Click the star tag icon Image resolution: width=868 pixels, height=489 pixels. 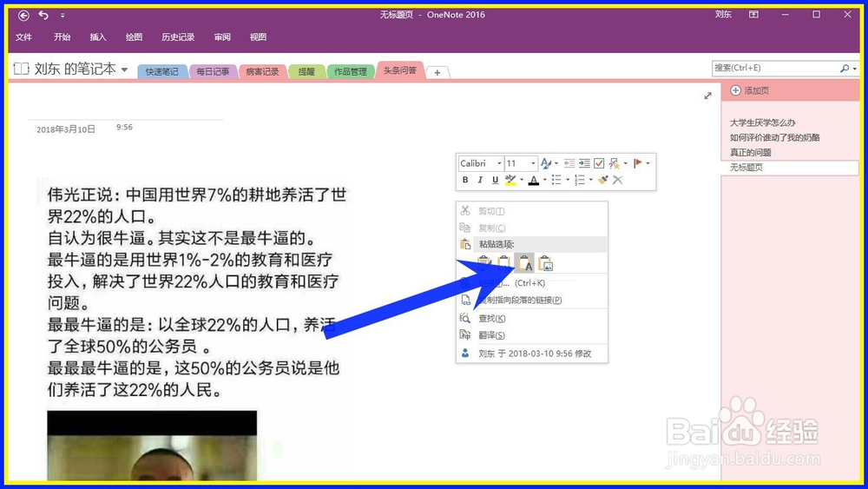point(614,163)
